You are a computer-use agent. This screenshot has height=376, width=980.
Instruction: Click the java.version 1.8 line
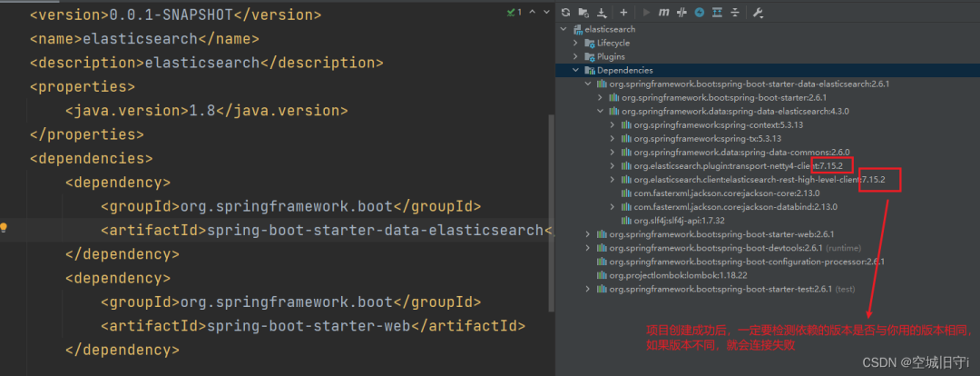click(x=206, y=111)
